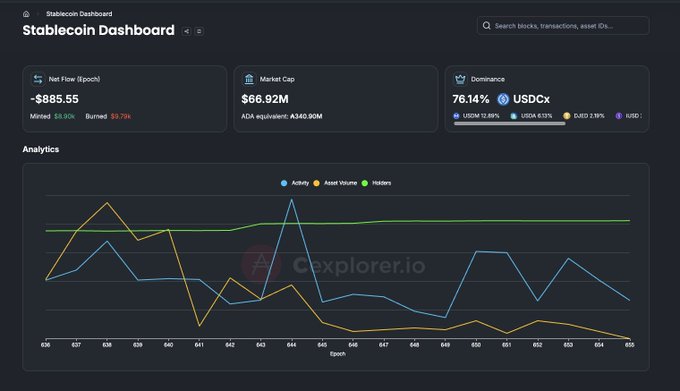680x391 pixels.
Task: Click the dominance list horizontal scrollbar
Action: coord(510,124)
